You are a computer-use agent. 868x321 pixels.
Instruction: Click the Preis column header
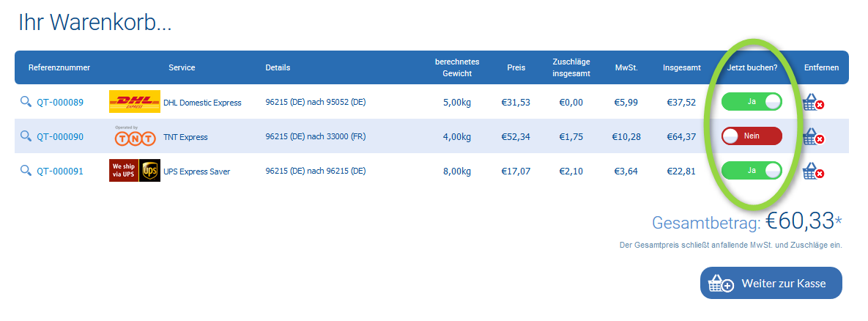pos(516,67)
